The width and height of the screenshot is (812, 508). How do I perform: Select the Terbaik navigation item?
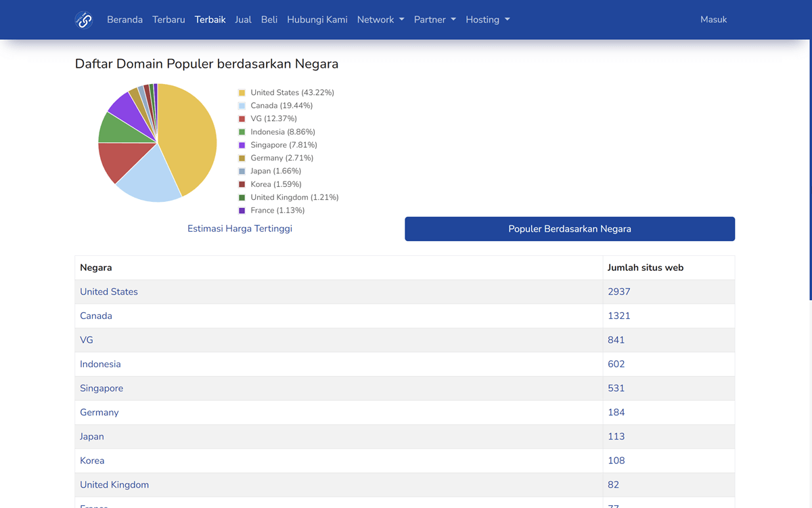click(x=210, y=20)
